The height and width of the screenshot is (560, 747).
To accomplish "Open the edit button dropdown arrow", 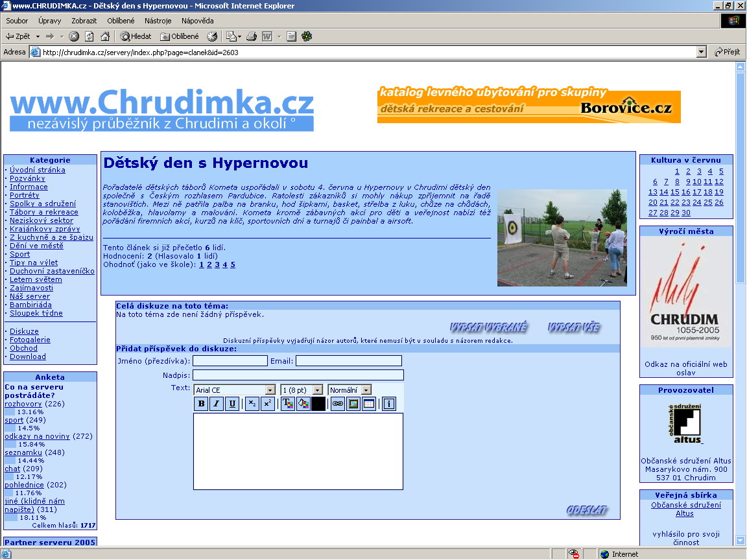I will pyautogui.click(x=279, y=36).
